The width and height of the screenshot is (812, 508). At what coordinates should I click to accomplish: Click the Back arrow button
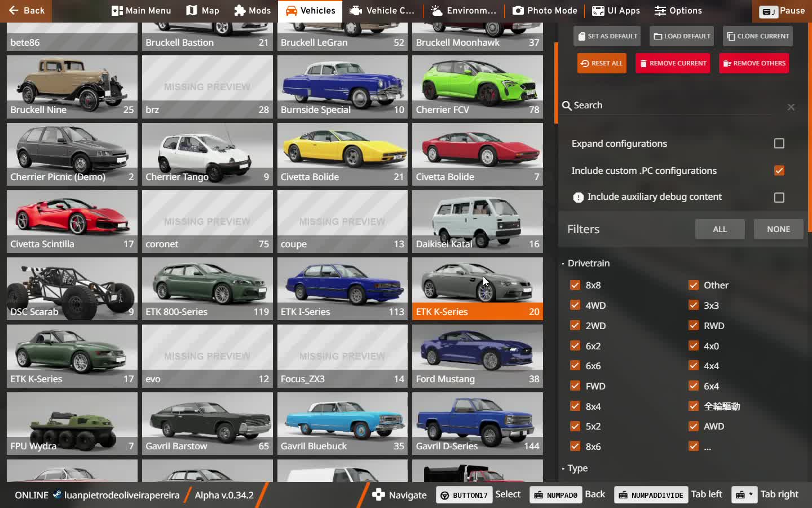pyautogui.click(x=26, y=10)
